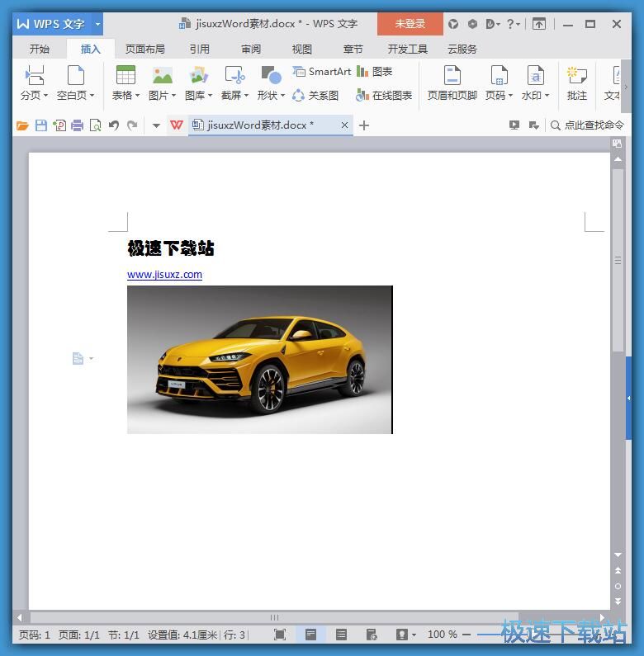Image resolution: width=644 pixels, height=656 pixels.
Task: Insert a 图表 chart
Action: click(x=374, y=72)
